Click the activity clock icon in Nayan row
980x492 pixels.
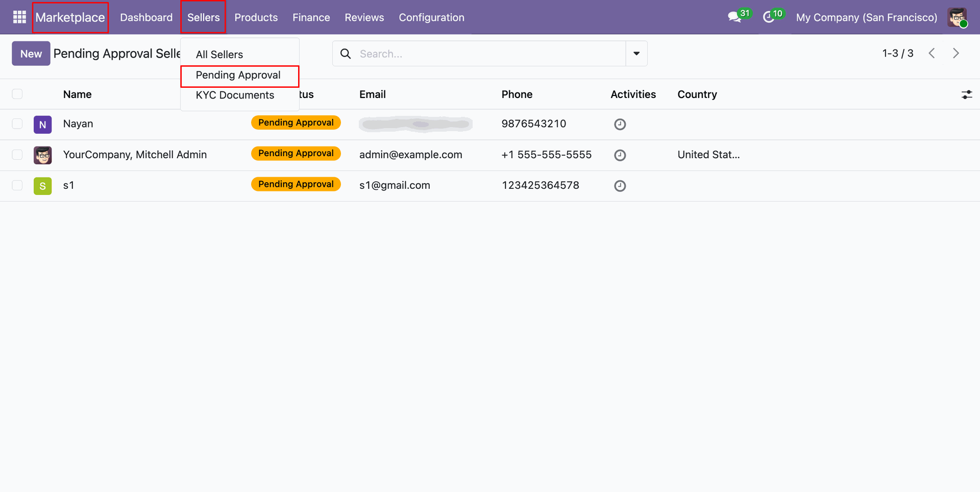(620, 124)
